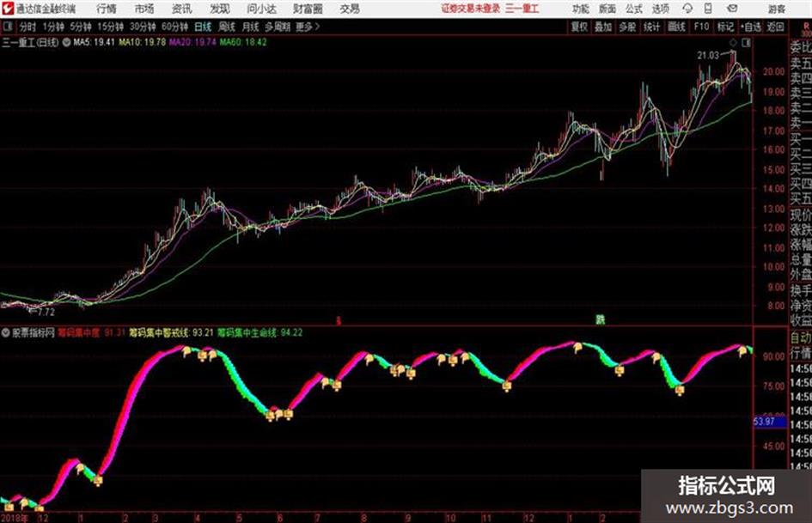
Task: Open the 财富圈 menu
Action: coord(308,9)
